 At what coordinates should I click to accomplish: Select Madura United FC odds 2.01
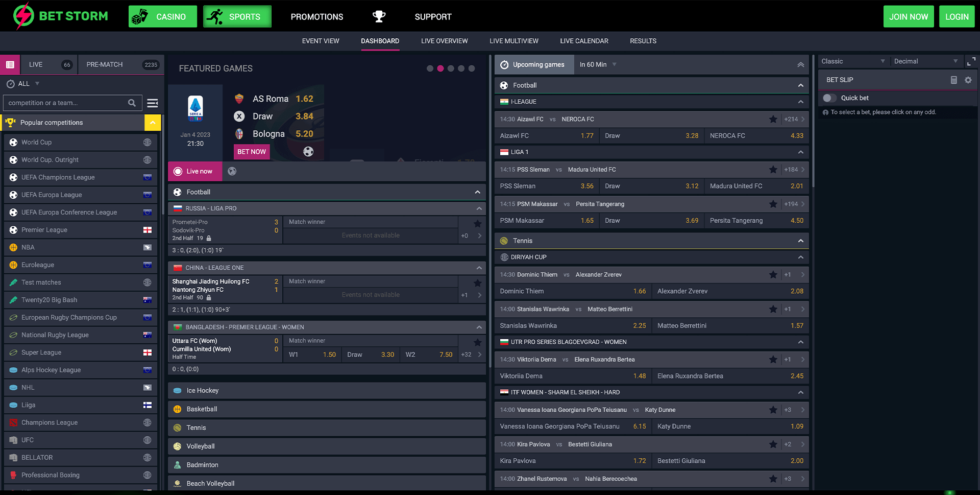point(756,186)
